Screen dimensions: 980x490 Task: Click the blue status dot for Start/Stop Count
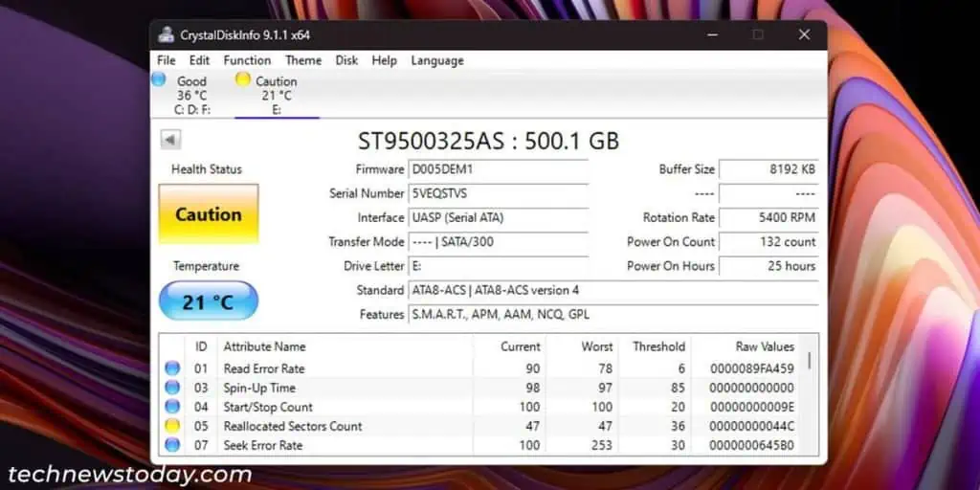click(172, 408)
